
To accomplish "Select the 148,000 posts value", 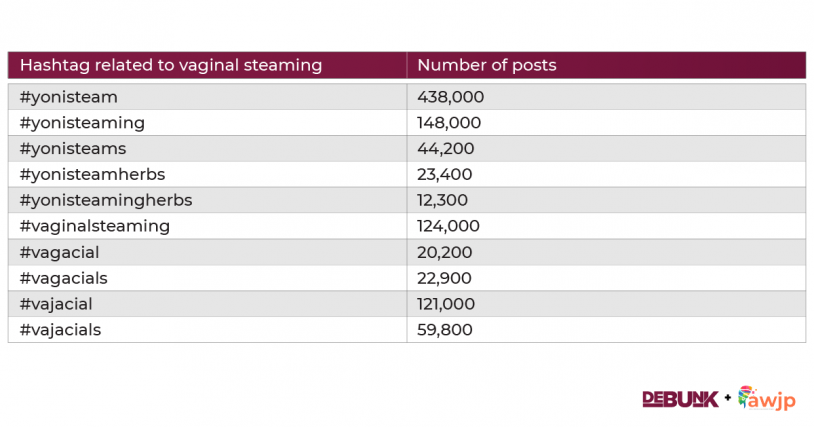I will tap(449, 123).
